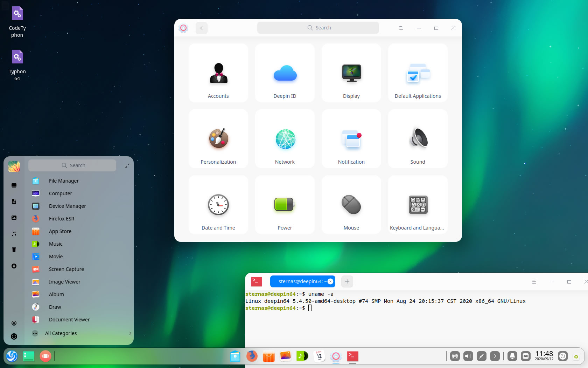Click launcher sidebar downloads icon

(14, 266)
